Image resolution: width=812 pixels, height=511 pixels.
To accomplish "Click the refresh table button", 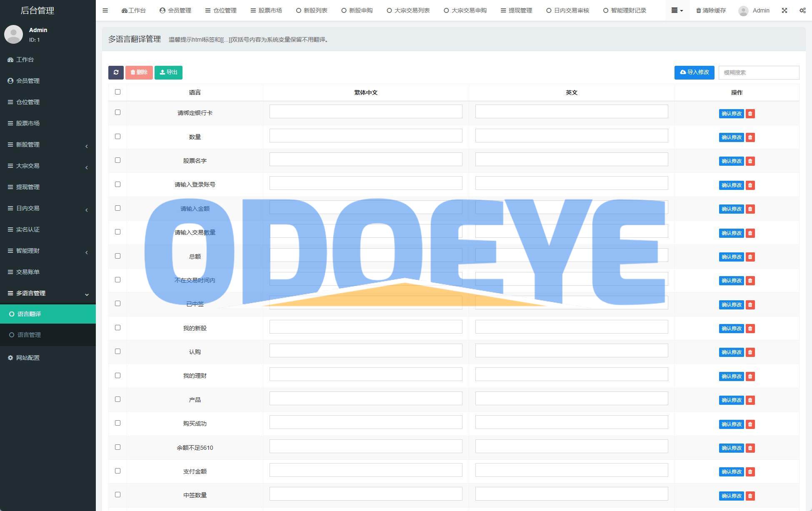I will [116, 72].
